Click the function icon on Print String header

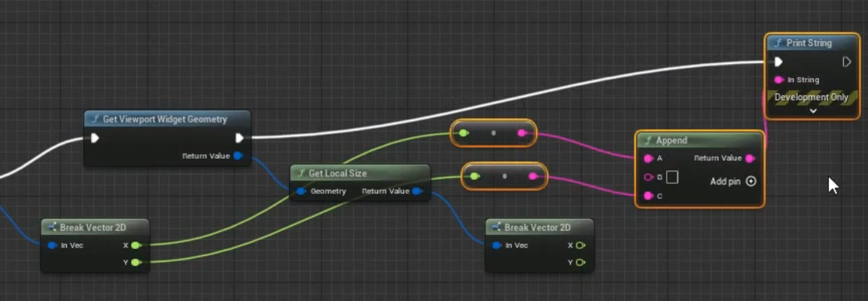778,43
